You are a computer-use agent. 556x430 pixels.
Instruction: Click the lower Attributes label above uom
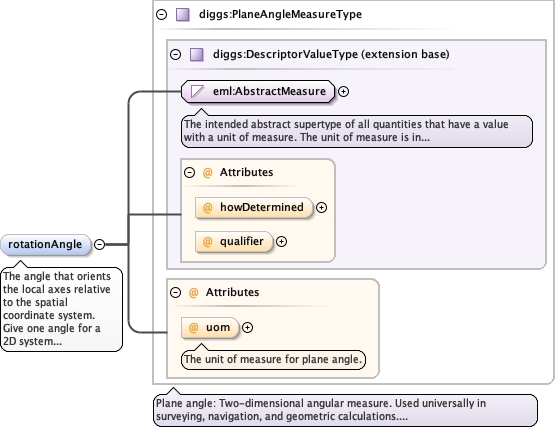coord(233,292)
